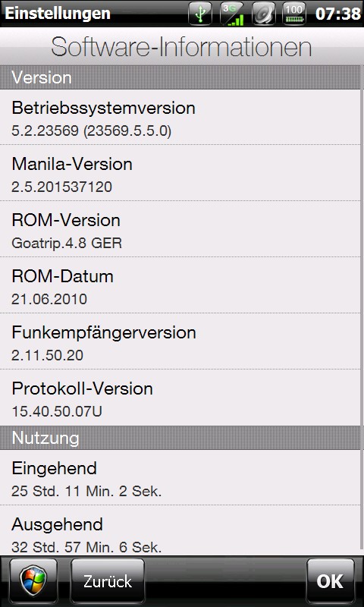Select the Betriebssystemversion entry

coord(180,118)
